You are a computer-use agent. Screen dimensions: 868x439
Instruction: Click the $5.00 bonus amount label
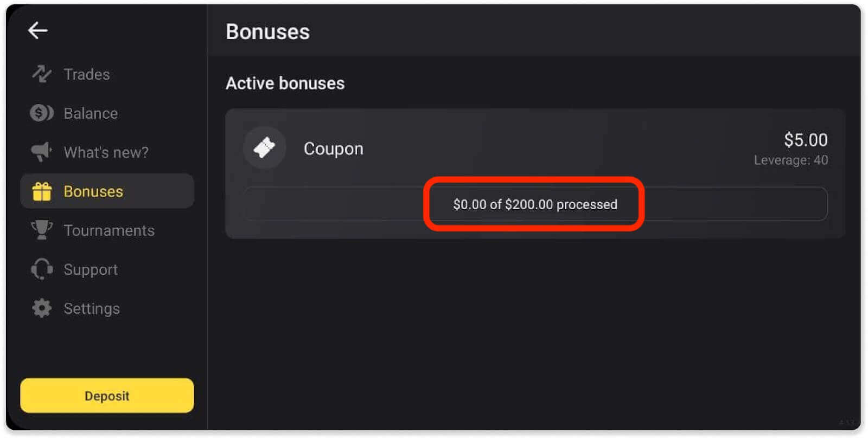[x=806, y=140]
